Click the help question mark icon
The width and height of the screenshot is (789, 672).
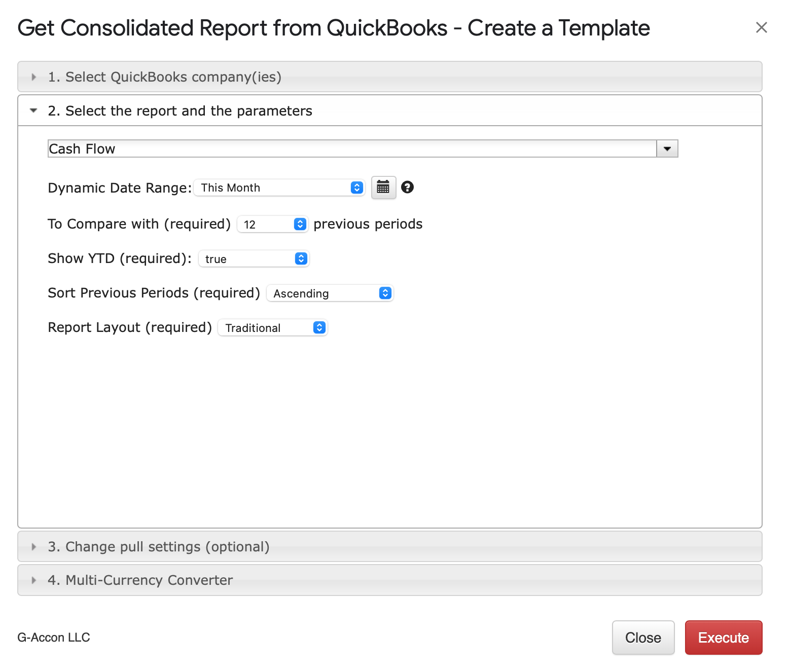(x=407, y=188)
